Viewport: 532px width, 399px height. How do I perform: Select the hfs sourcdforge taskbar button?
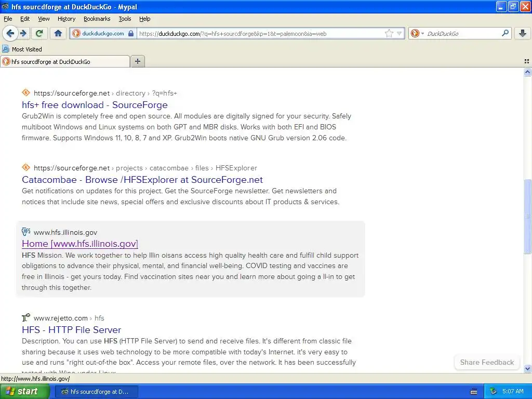coord(96,392)
